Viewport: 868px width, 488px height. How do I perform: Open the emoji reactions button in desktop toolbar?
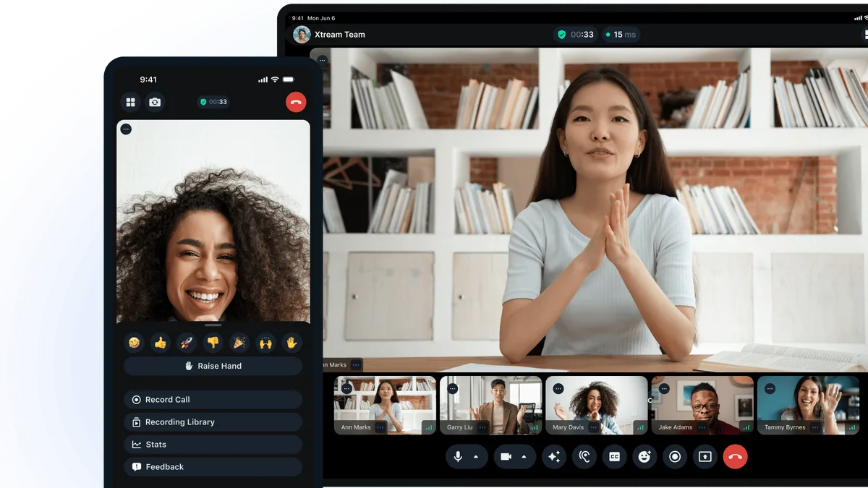(644, 457)
